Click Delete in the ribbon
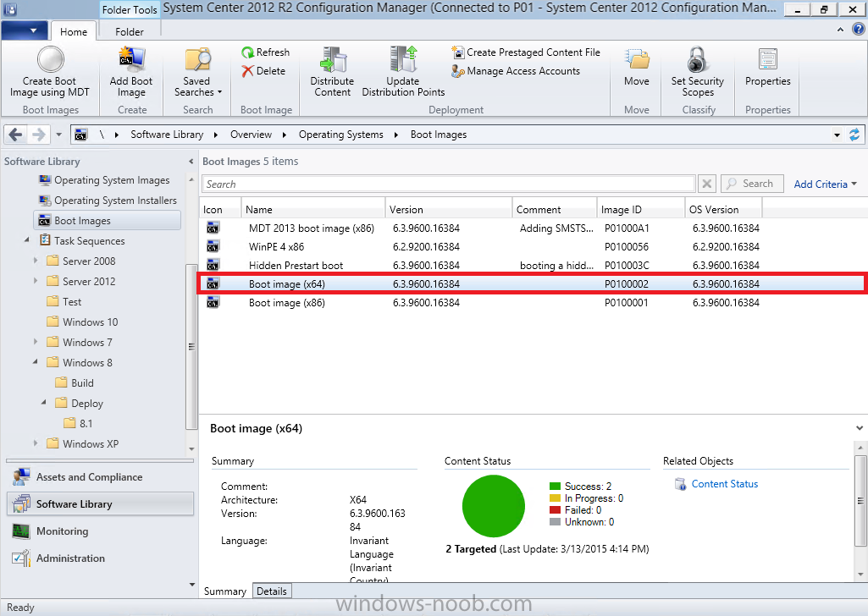Image resolution: width=868 pixels, height=616 pixels. [x=263, y=71]
